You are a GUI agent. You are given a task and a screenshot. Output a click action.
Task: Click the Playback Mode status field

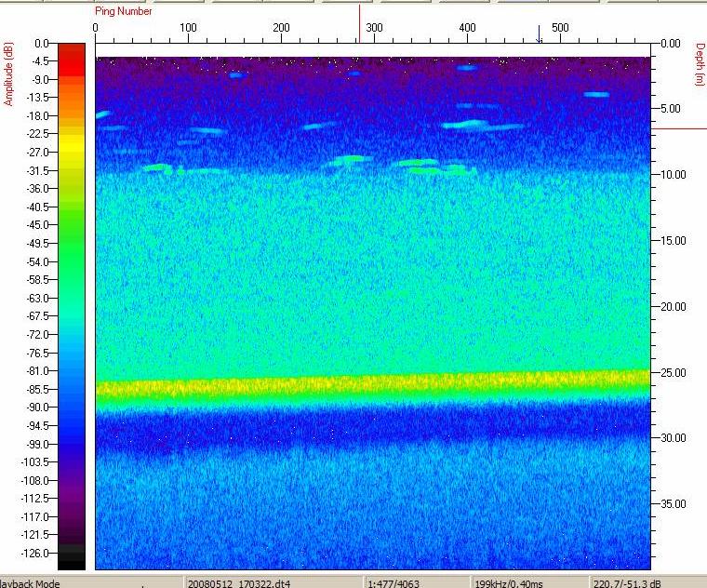point(30,583)
